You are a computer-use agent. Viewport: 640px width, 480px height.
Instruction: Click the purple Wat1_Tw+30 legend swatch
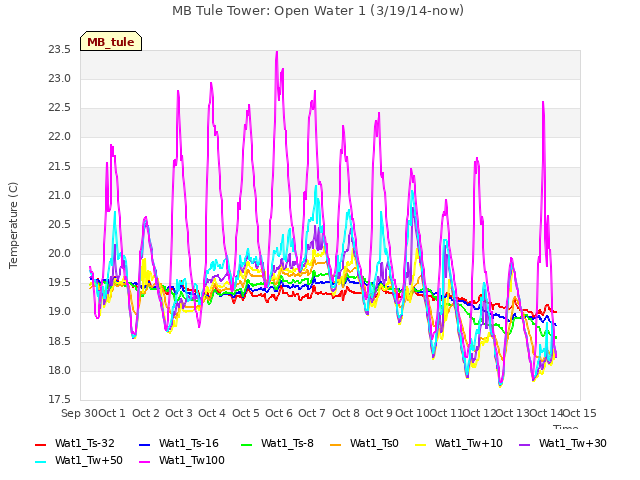pos(524,444)
